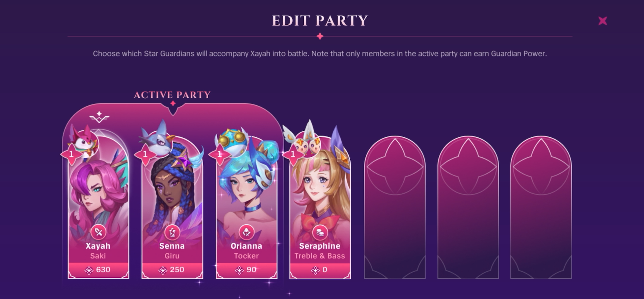The width and height of the screenshot is (644, 299).
Task: Select Seraphine's coins role icon
Action: point(320,232)
